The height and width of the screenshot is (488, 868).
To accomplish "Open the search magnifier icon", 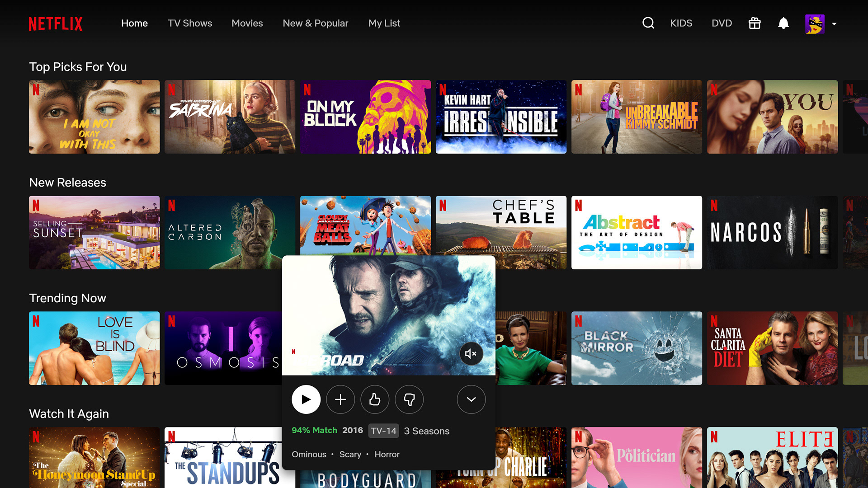I will [x=648, y=23].
